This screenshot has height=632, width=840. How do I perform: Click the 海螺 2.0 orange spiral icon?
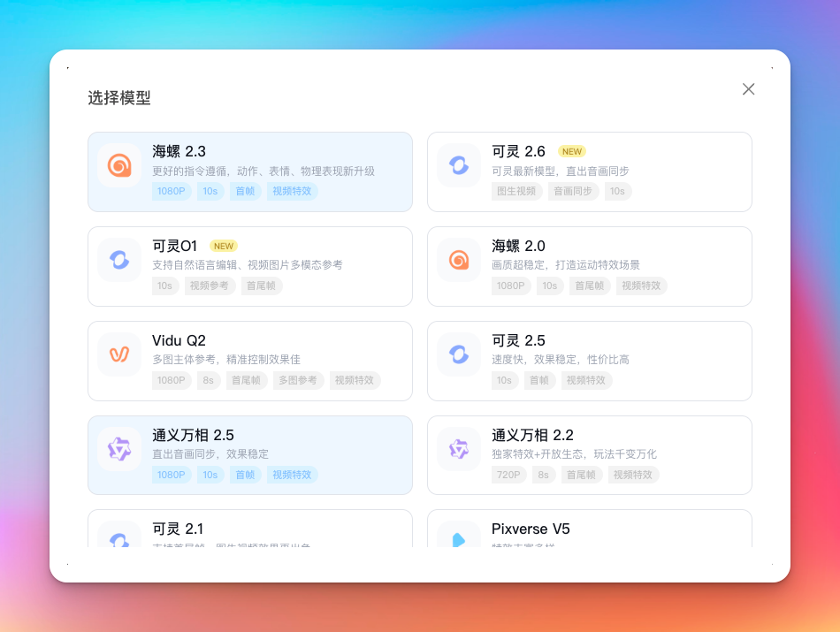pos(459,260)
